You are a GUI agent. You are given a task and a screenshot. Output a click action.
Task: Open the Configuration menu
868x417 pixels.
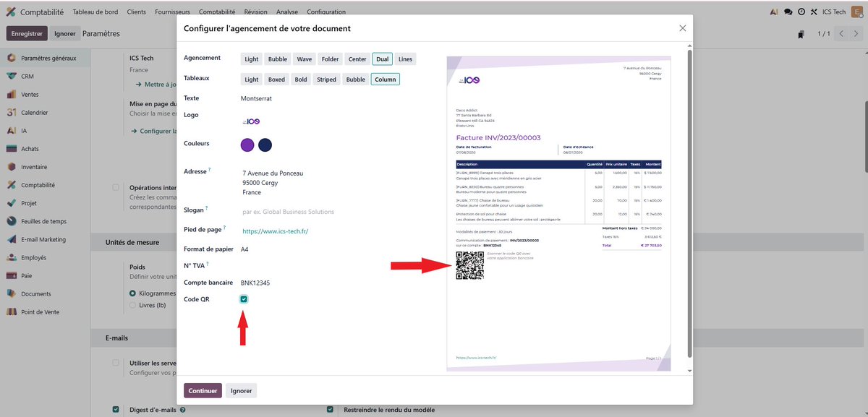pos(326,12)
